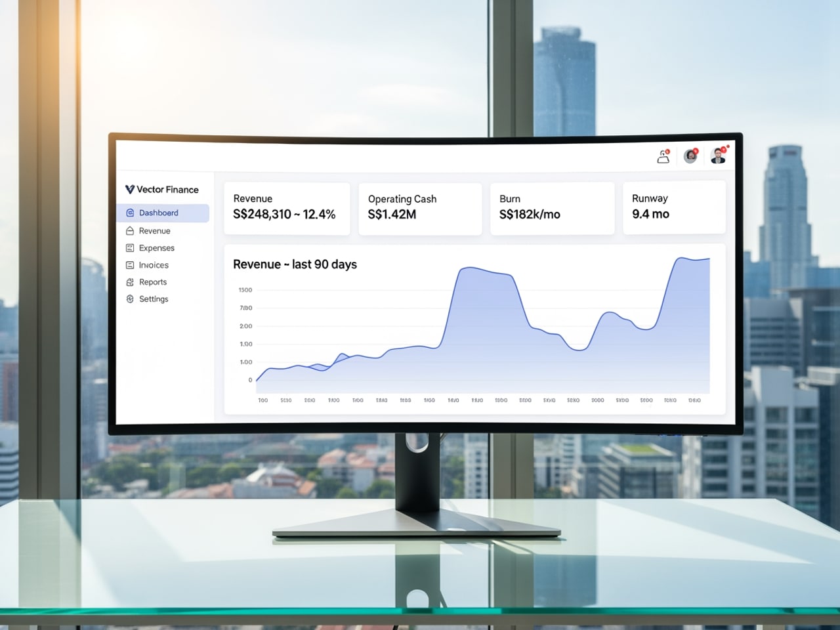Click the Settings globe icon in sidebar
Screen dimensions: 840x630
click(130, 299)
